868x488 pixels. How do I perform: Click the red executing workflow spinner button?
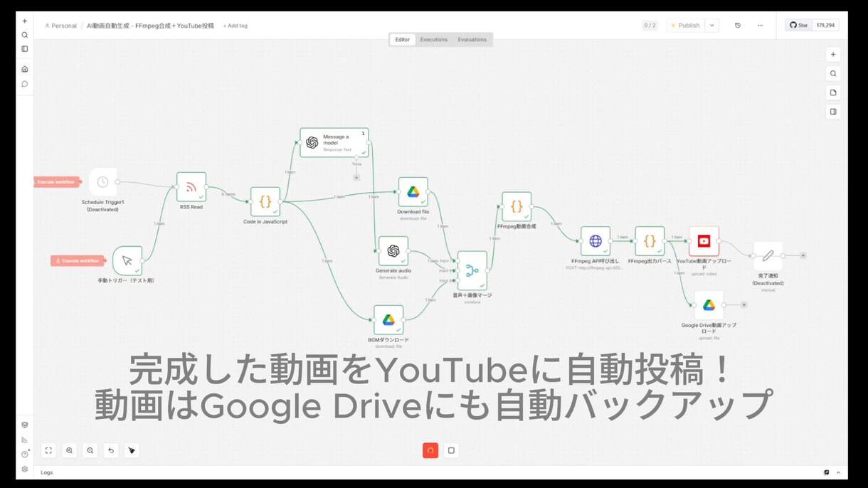[x=430, y=450]
